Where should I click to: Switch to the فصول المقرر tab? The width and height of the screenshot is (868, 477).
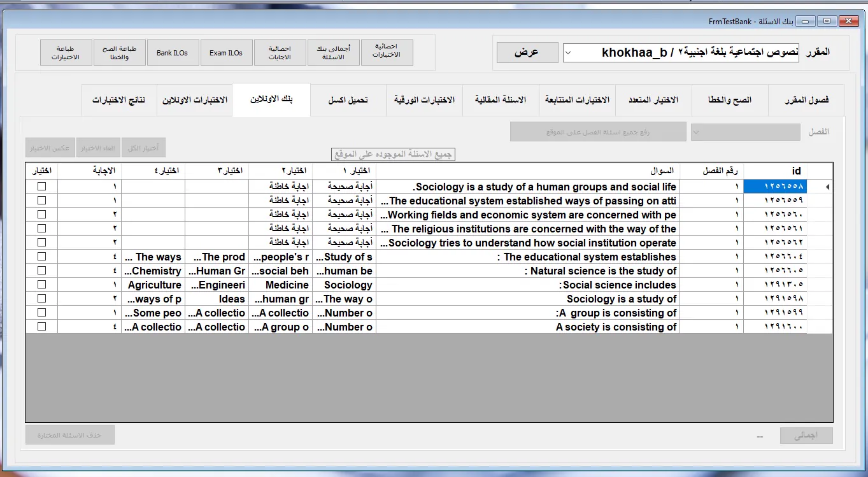click(806, 101)
